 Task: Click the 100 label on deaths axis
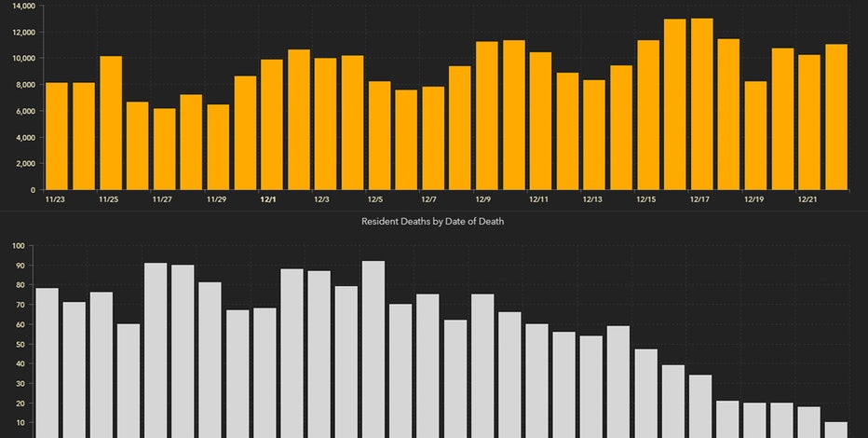(x=19, y=246)
